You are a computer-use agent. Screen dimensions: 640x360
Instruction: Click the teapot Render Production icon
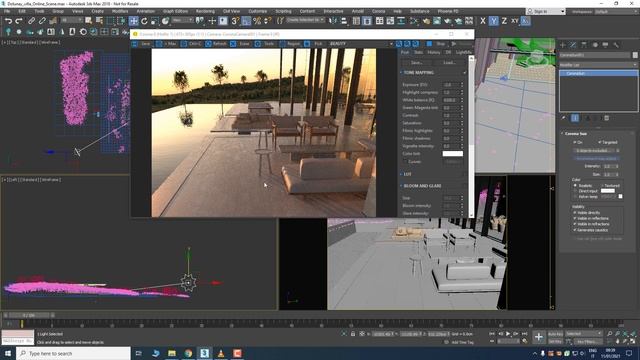(x=448, y=21)
